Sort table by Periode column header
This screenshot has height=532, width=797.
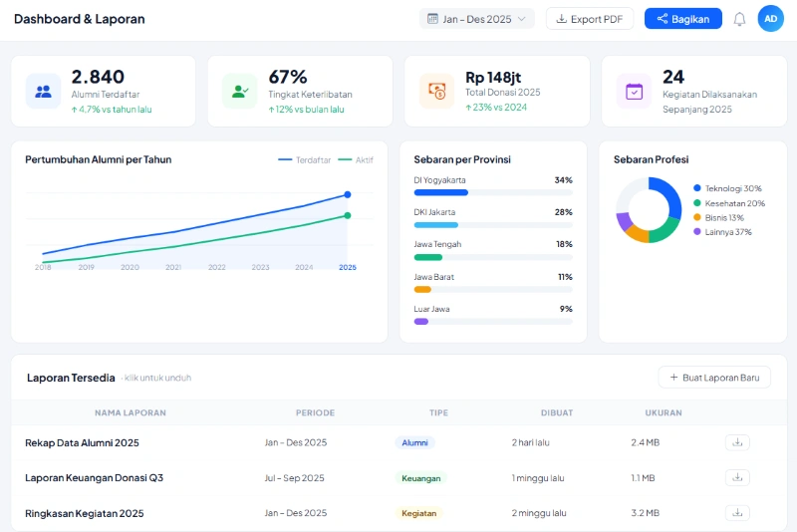(315, 412)
